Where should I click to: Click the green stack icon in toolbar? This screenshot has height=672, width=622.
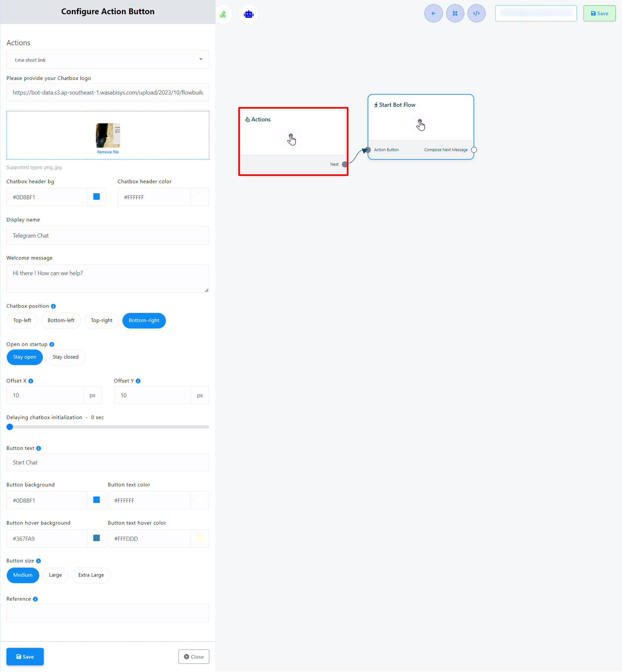point(223,14)
